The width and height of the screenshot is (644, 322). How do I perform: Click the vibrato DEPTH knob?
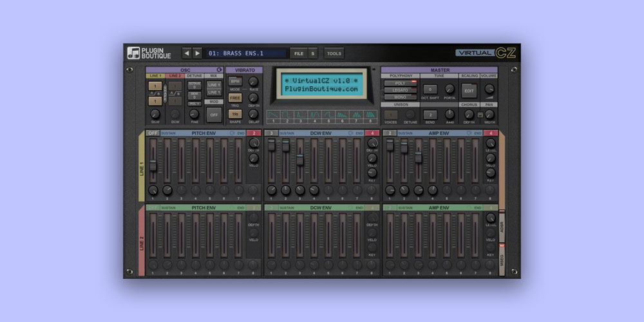[253, 97]
